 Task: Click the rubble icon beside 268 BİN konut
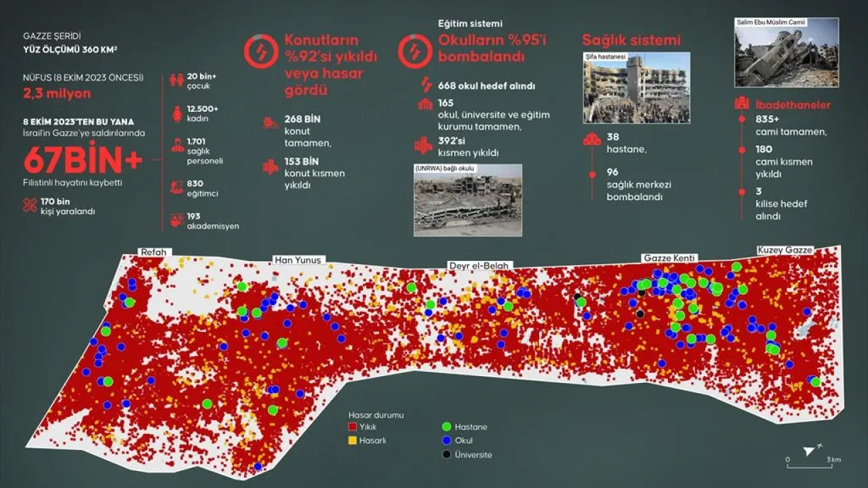click(271, 123)
